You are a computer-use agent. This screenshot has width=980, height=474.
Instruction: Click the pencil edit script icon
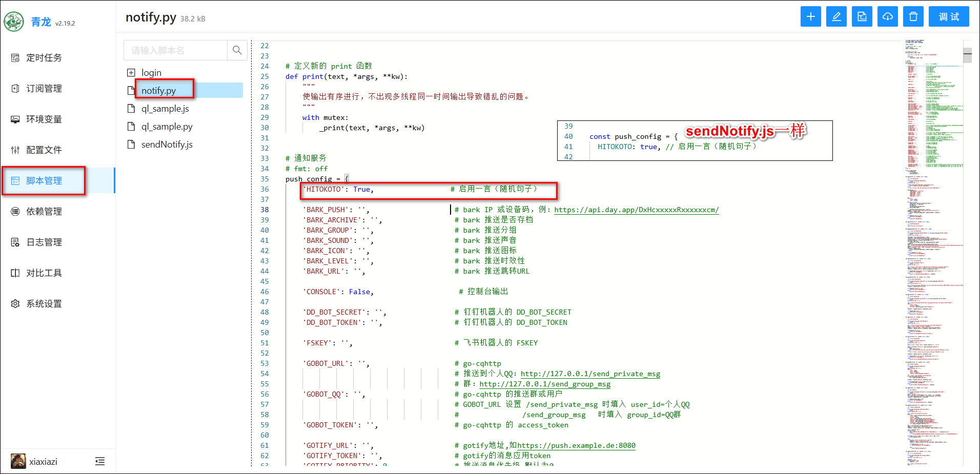pos(836,16)
